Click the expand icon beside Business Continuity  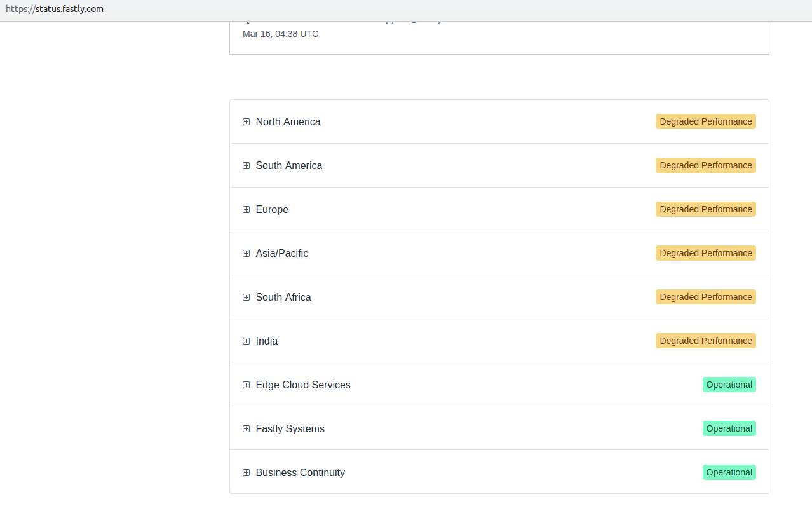tap(247, 472)
